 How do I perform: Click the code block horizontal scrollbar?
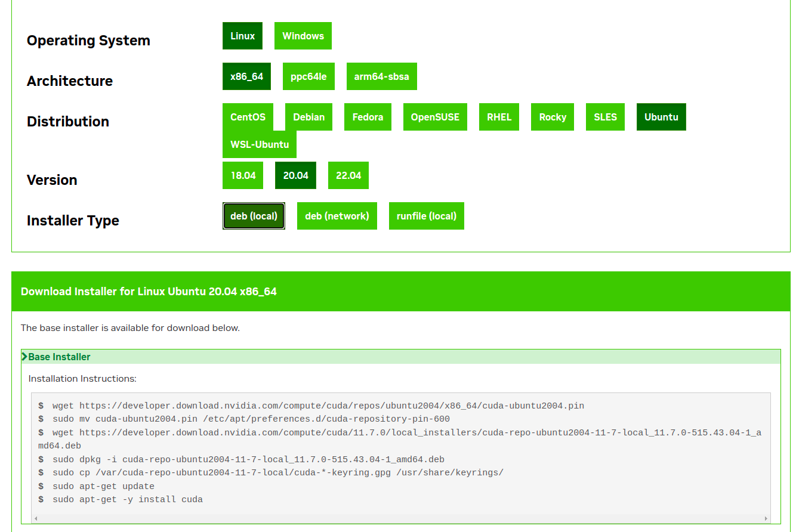[x=401, y=519]
